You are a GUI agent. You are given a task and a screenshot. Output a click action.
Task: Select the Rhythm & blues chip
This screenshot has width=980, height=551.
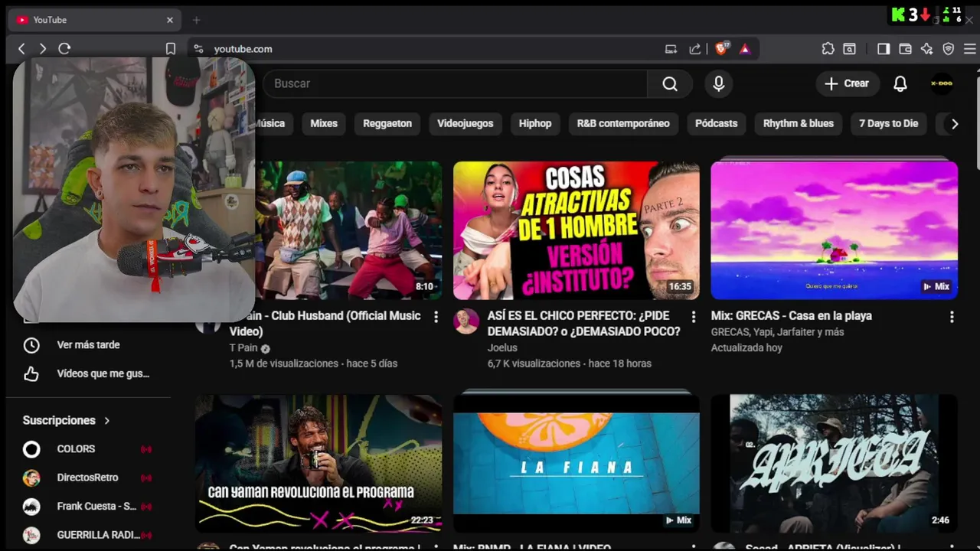(799, 123)
